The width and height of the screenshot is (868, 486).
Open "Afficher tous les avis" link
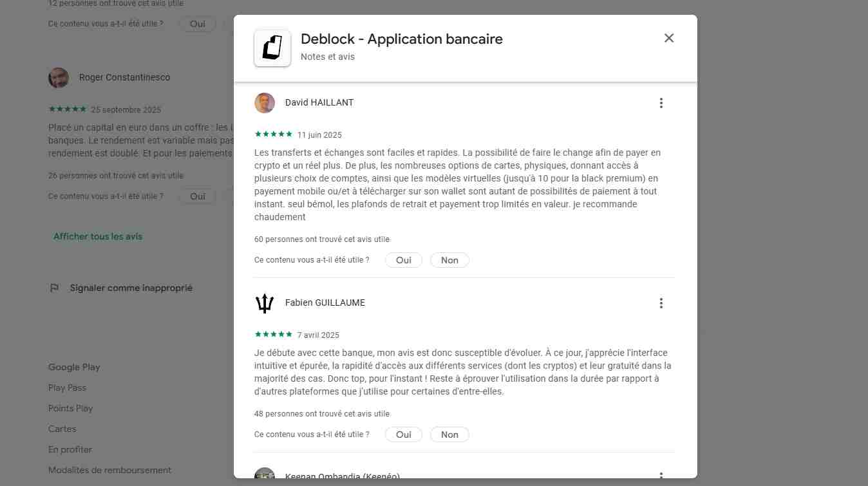98,236
